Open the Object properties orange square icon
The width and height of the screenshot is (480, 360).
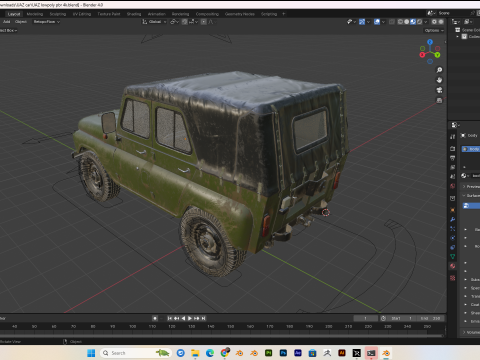(452, 210)
